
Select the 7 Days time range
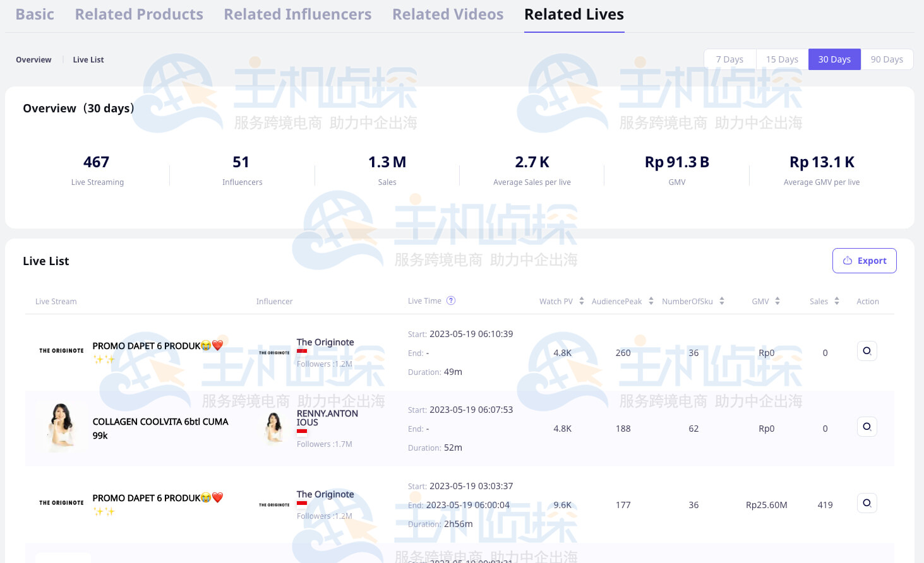729,59
